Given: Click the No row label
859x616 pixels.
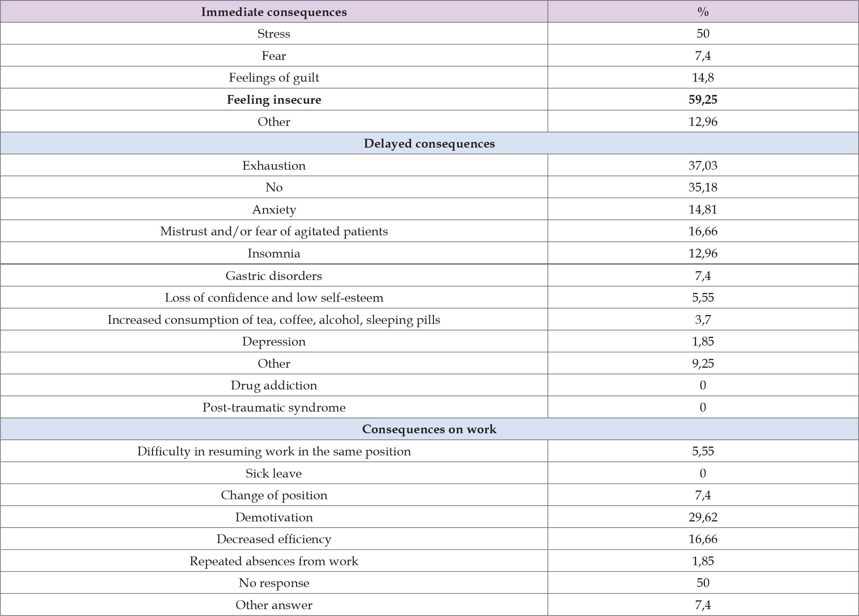Looking at the screenshot, I should [274, 187].
